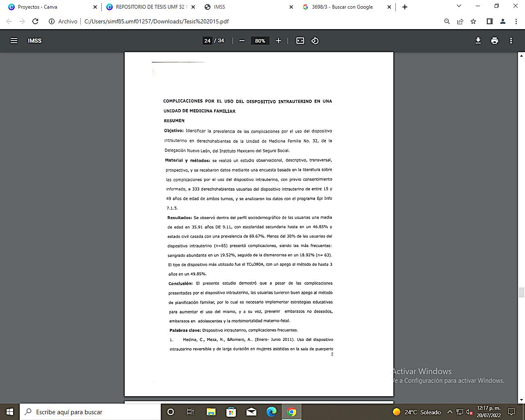
Task: Show hidden system tray icons
Action: pyautogui.click(x=450, y=412)
